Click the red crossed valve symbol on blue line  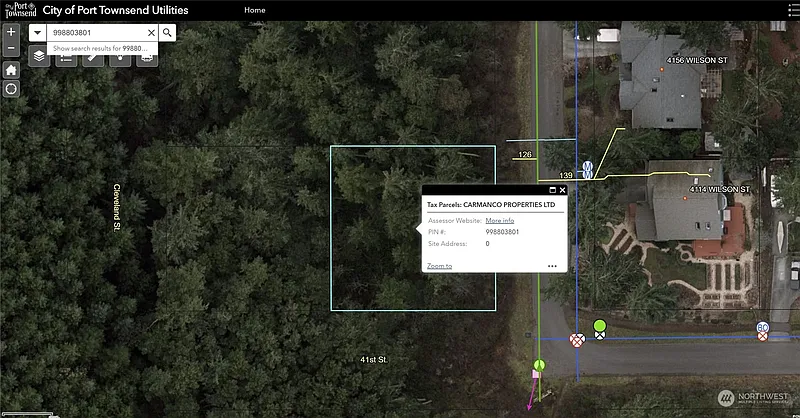577,340
